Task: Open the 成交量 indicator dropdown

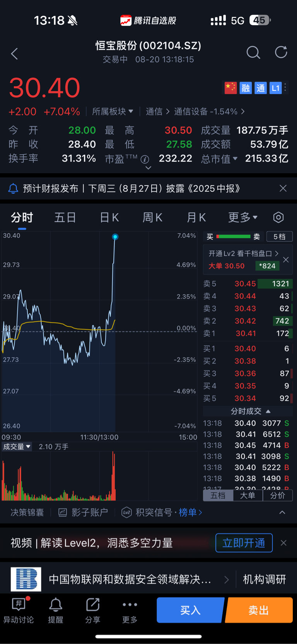Action: pos(17,447)
